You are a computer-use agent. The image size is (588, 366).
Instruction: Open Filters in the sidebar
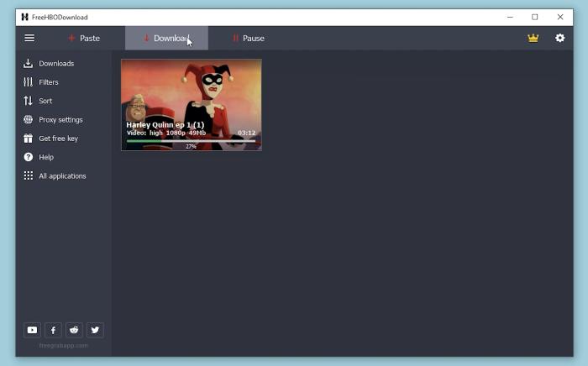tap(41, 82)
